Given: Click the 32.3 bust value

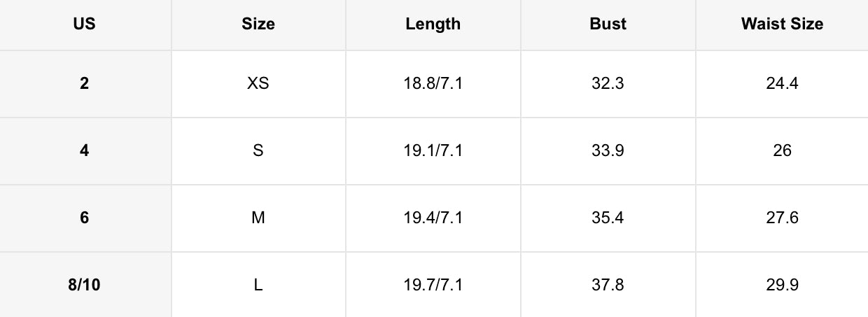Looking at the screenshot, I should [608, 84].
